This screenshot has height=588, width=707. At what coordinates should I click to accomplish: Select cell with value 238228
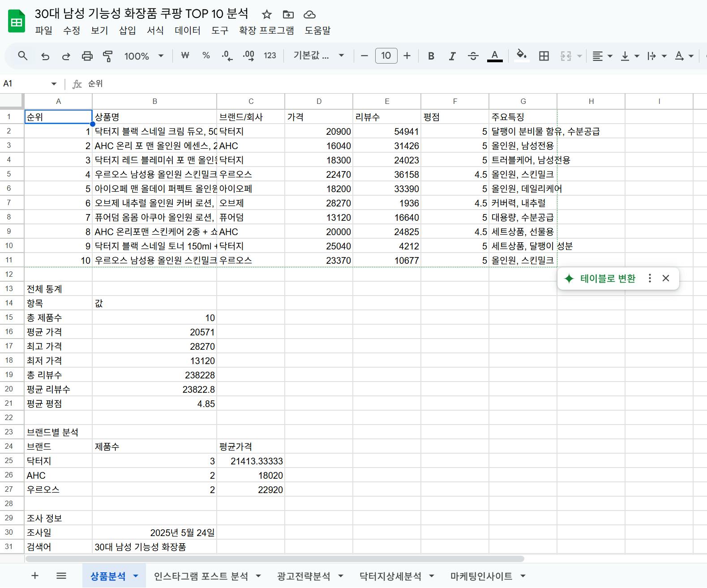(x=154, y=375)
